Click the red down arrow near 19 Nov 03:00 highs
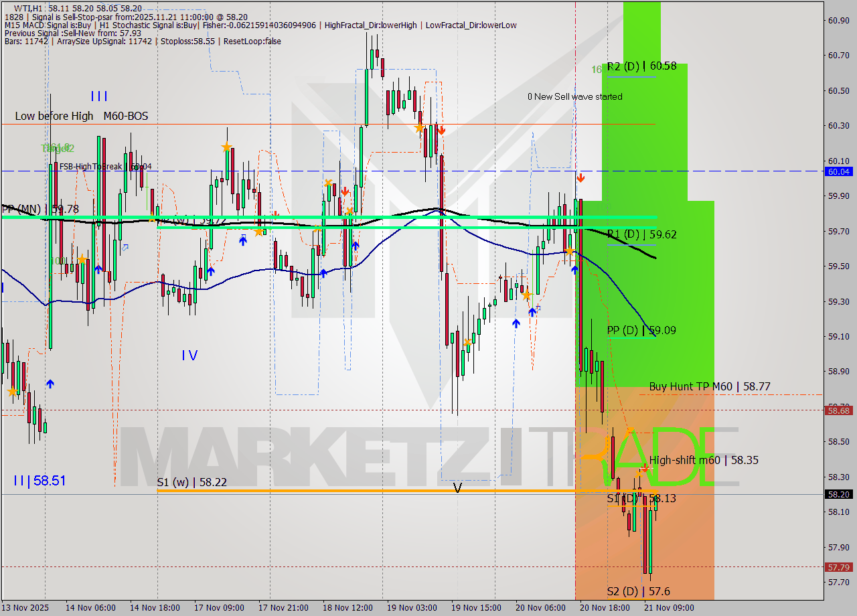Viewport: 857px width, 616px height. 441,129
